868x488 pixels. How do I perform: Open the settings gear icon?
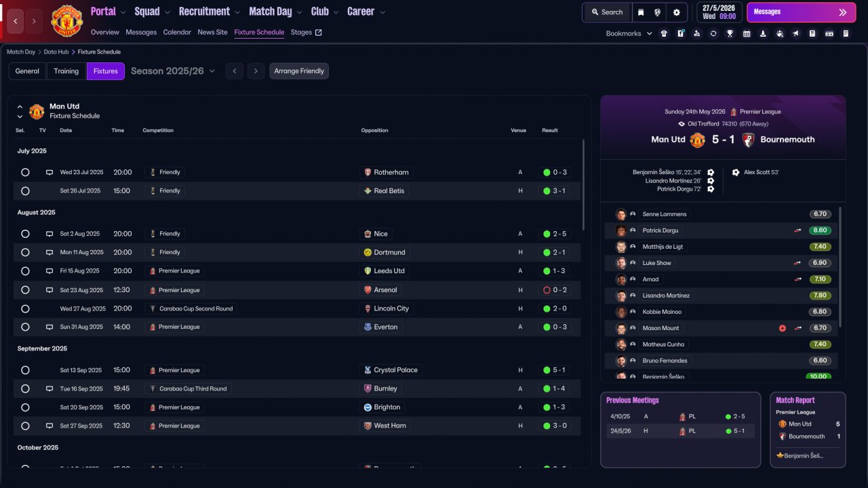[x=676, y=12]
